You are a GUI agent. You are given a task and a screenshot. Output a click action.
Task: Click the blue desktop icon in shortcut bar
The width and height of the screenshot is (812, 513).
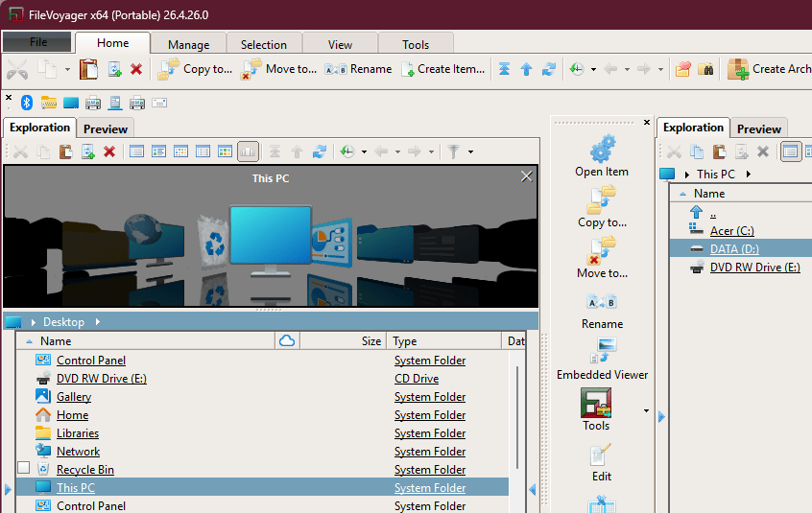71,103
